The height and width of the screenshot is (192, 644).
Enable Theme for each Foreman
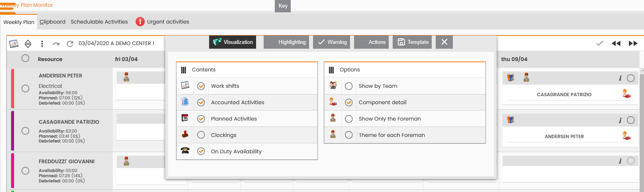pos(349,135)
